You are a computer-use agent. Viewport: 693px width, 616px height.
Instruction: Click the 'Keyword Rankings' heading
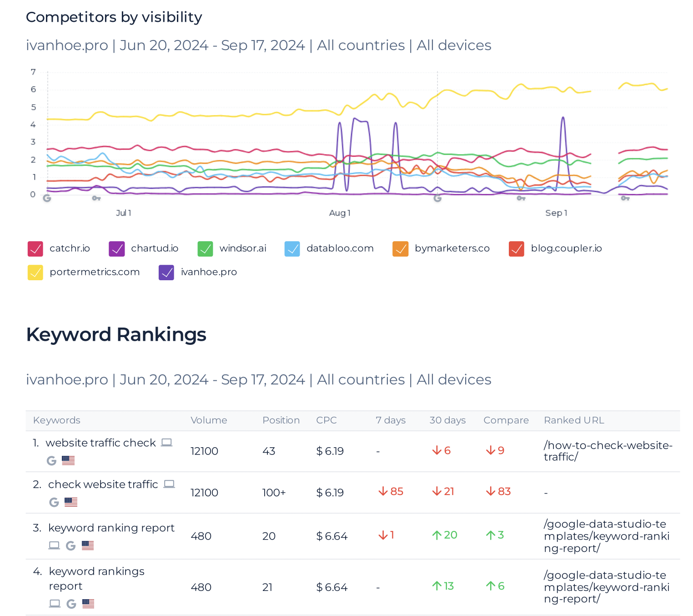116,334
